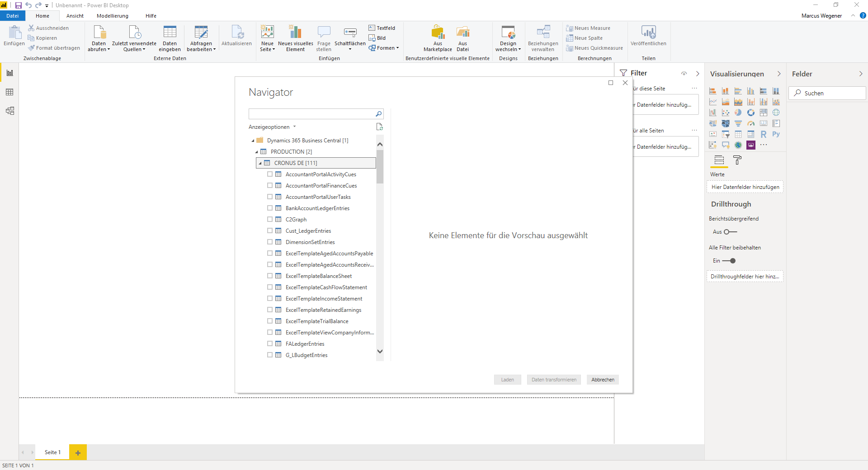The height and width of the screenshot is (470, 868).
Task: Check the AccountantPortalActivityCues checkbox
Action: (270, 174)
